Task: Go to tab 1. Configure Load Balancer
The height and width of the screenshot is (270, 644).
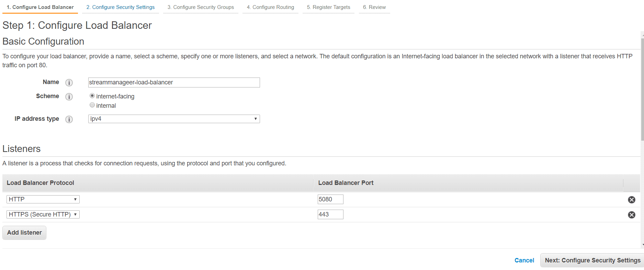Action: click(40, 7)
